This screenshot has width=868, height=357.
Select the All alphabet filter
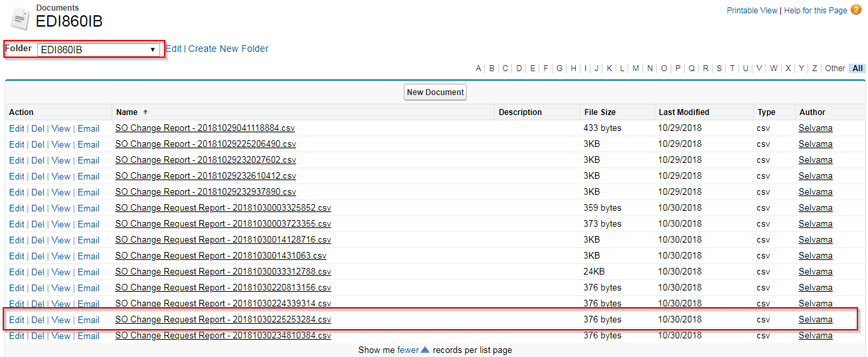(857, 68)
